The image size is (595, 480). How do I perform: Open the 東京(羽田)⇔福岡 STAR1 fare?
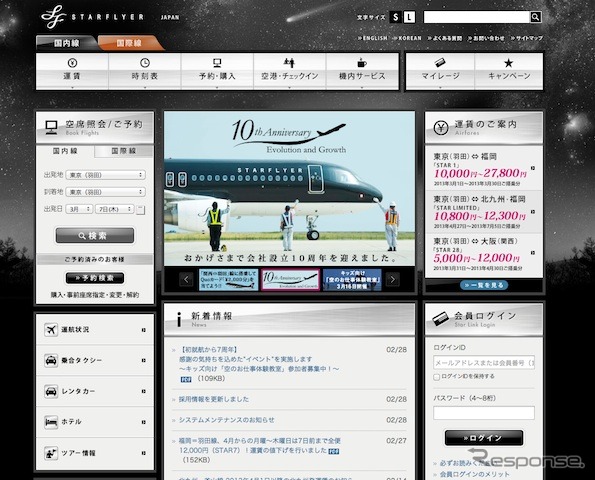coord(484,169)
